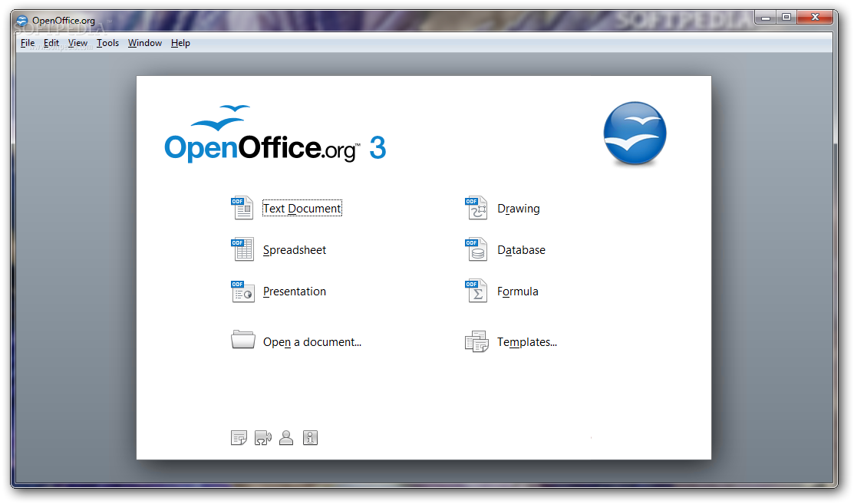
Task: Create a new Text Document
Action: (x=302, y=209)
